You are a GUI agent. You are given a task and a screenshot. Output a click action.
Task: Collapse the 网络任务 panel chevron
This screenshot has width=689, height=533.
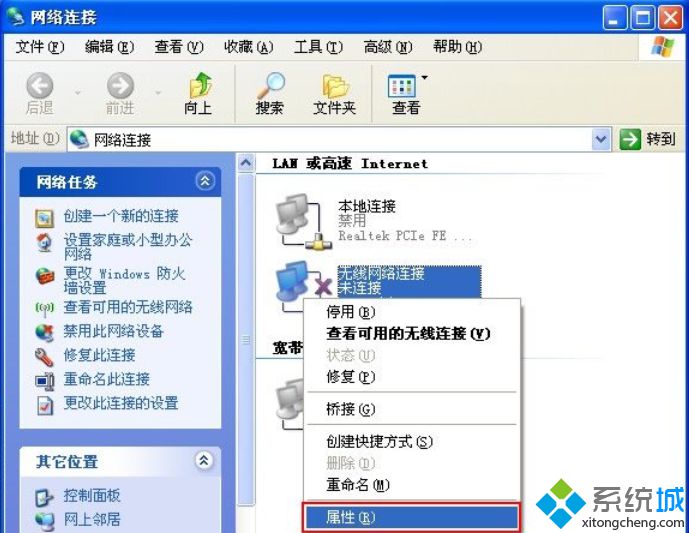205,181
